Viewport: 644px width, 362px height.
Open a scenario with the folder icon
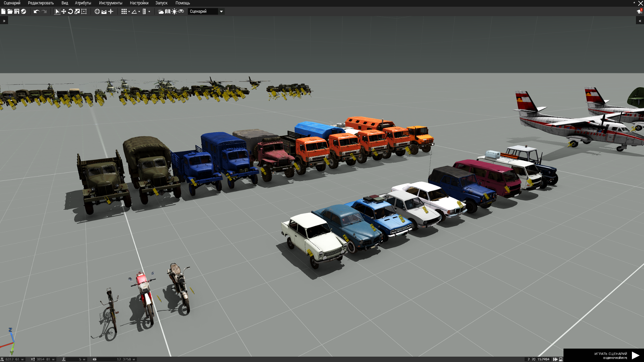(x=10, y=11)
